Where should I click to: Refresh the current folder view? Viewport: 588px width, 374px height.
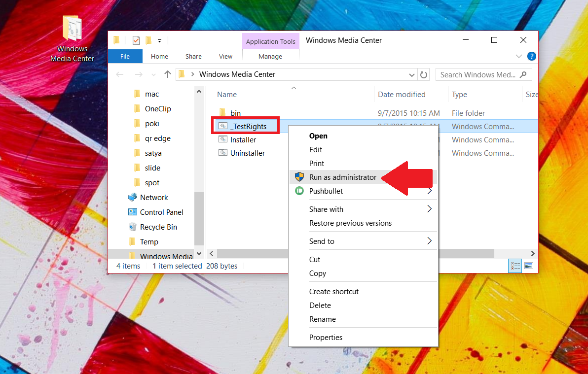pyautogui.click(x=424, y=74)
